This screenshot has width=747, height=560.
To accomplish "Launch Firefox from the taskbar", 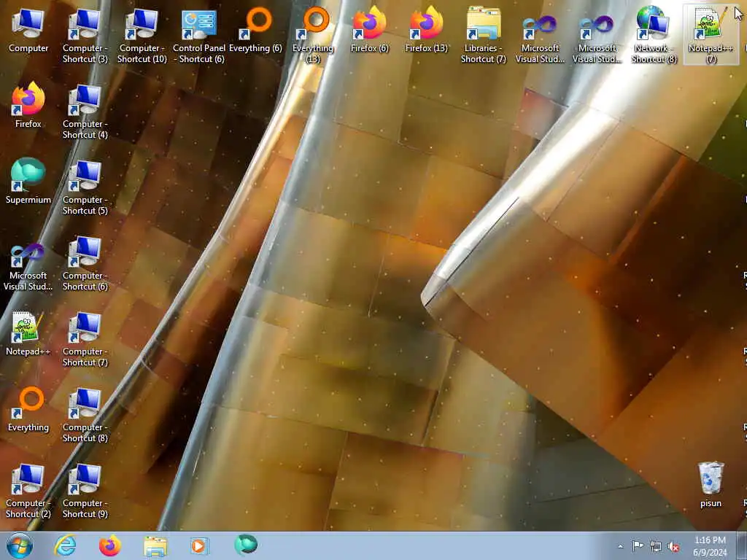I will (x=110, y=545).
